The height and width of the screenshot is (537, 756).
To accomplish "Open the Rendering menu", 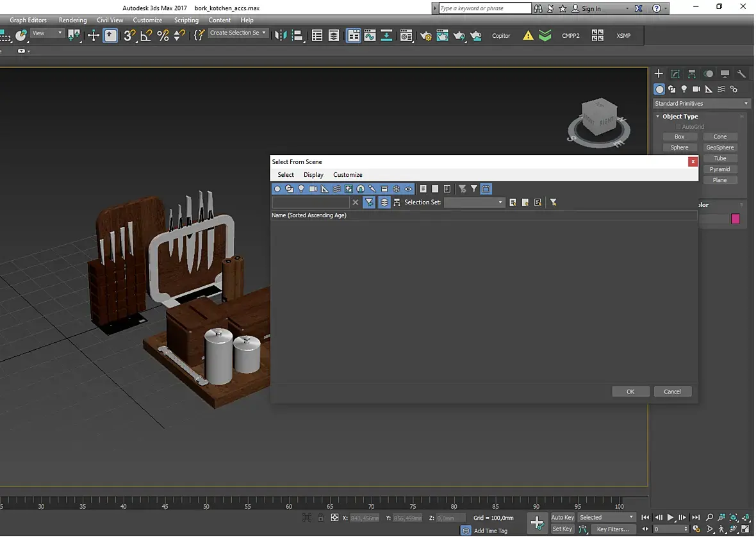I will coord(72,20).
